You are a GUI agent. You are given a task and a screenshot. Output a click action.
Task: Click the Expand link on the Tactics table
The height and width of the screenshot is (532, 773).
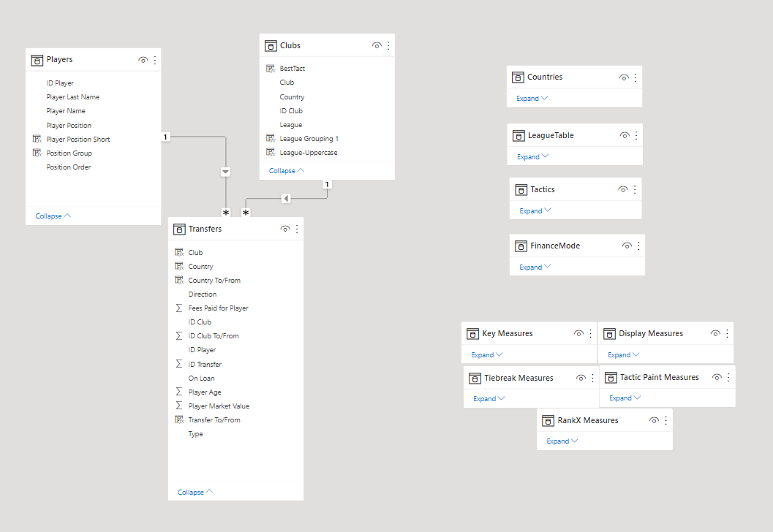(535, 210)
